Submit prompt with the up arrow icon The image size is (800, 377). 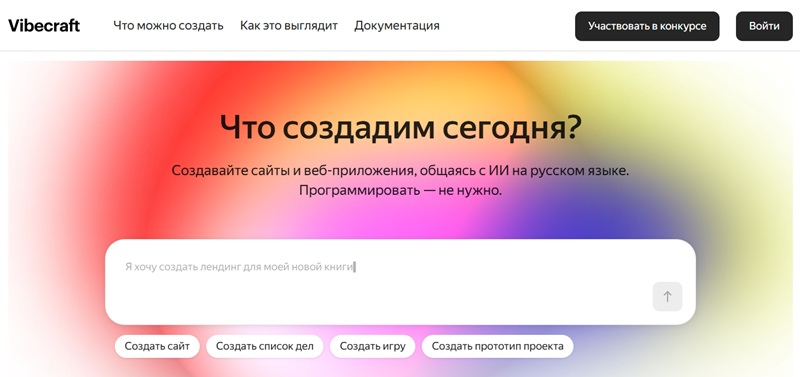click(667, 296)
